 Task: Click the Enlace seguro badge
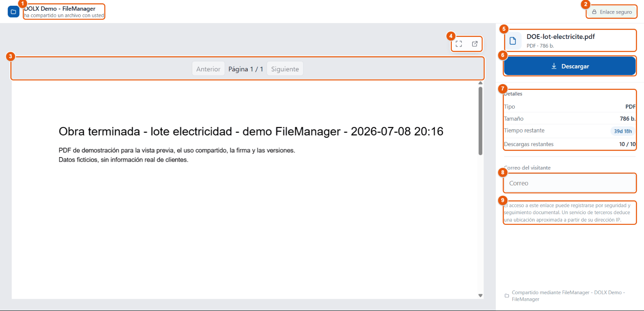612,12
